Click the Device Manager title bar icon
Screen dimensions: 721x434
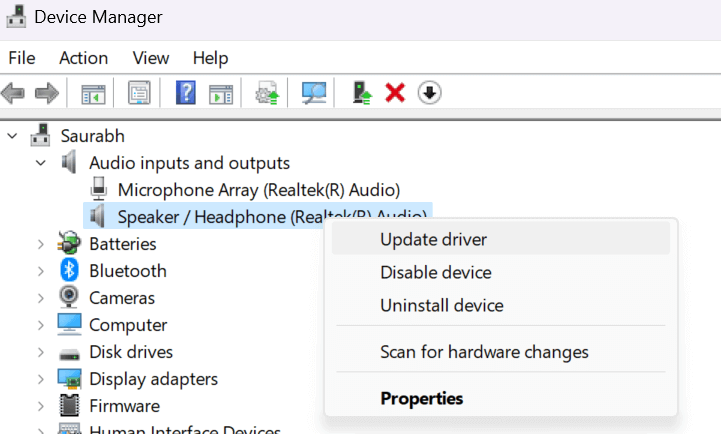click(x=16, y=17)
